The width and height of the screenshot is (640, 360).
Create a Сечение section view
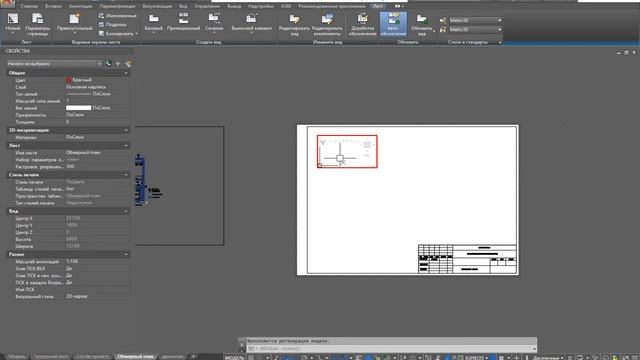[214, 23]
